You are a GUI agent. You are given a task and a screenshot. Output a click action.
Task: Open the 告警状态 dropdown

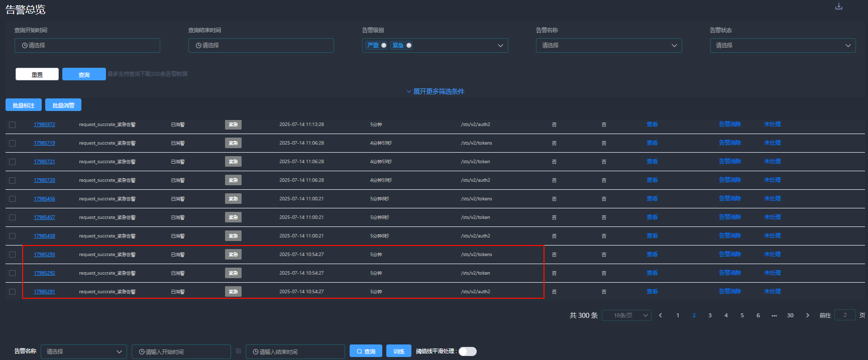pos(782,46)
